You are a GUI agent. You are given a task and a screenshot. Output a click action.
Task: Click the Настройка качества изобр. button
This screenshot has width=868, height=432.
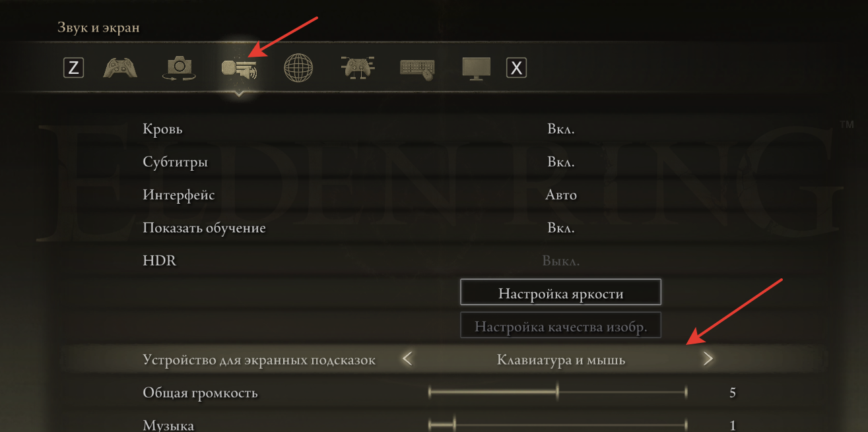click(560, 325)
